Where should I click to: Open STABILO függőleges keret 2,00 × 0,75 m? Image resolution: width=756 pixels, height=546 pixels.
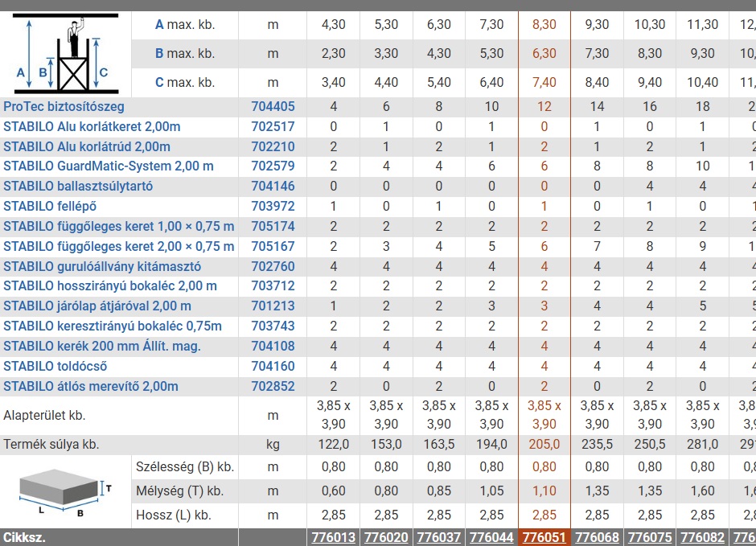118,246
